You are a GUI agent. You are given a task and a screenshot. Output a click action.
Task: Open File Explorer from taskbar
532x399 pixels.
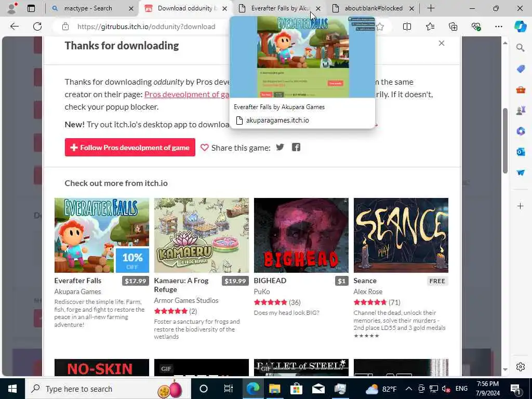tap(274, 389)
